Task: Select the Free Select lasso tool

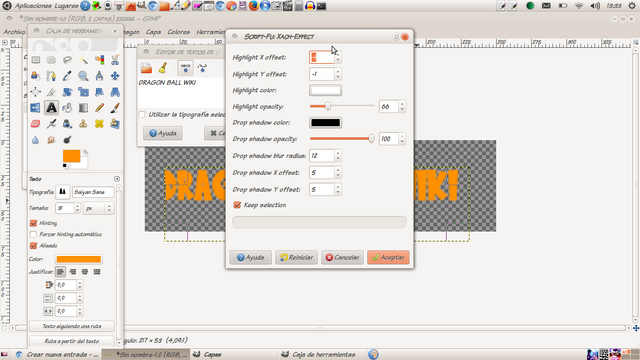Action: (67, 60)
